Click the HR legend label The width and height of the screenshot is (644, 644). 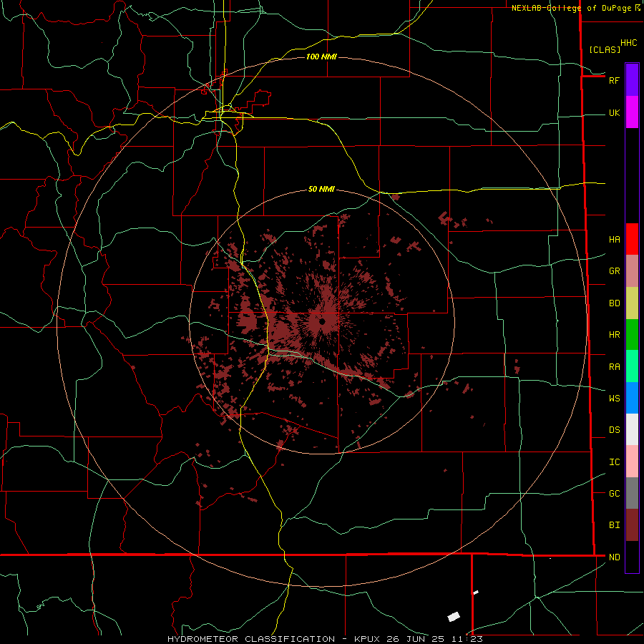pos(614,335)
